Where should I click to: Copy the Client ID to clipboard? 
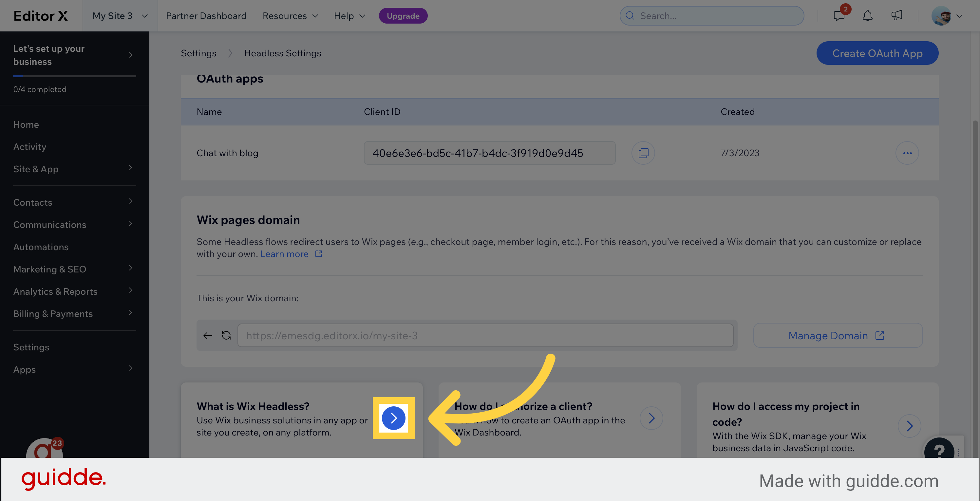pos(643,153)
